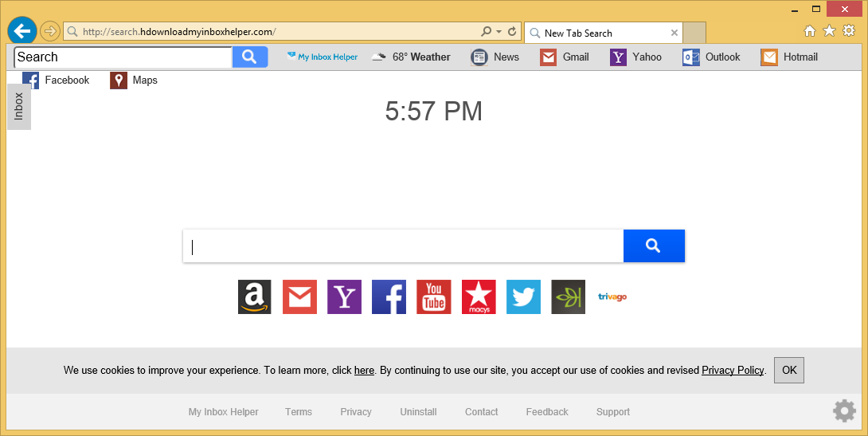868x436 pixels.
Task: Open the YouTube shortcut tile
Action: click(433, 297)
